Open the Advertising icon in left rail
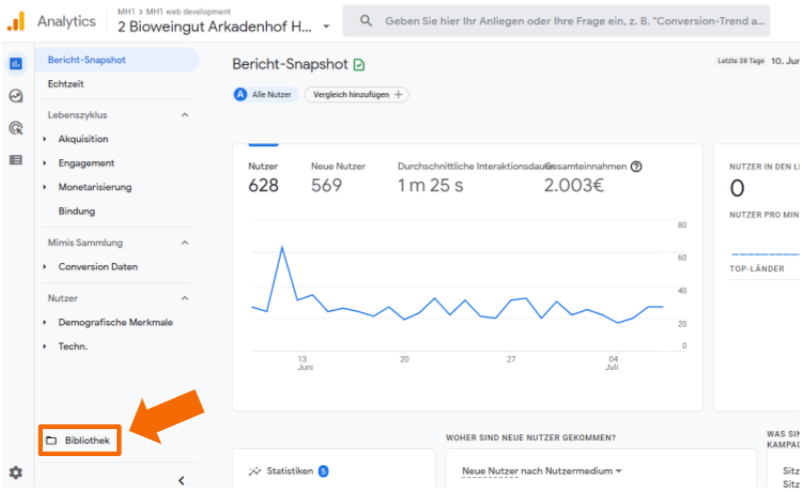The height and width of the screenshot is (492, 803). coord(15,128)
